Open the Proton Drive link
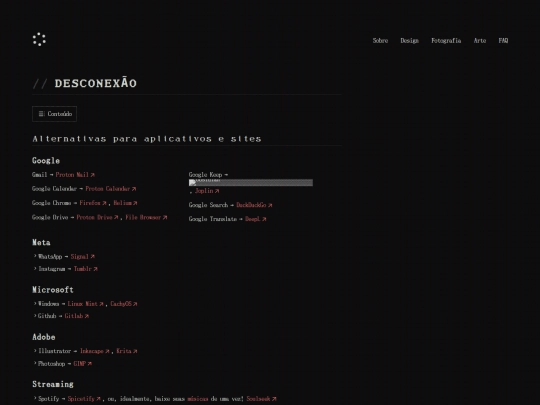The width and height of the screenshot is (540, 405). coord(97,217)
